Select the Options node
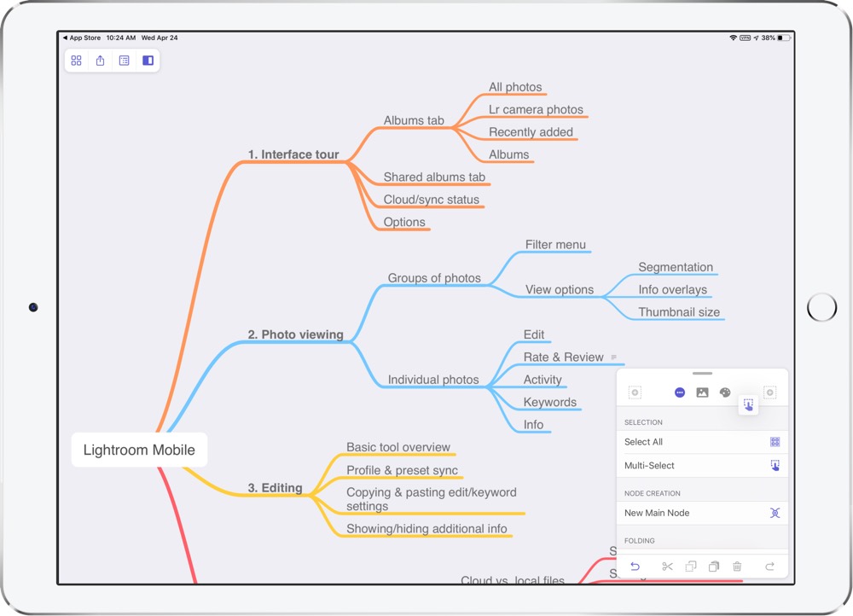This screenshot has width=853, height=616. tap(404, 222)
